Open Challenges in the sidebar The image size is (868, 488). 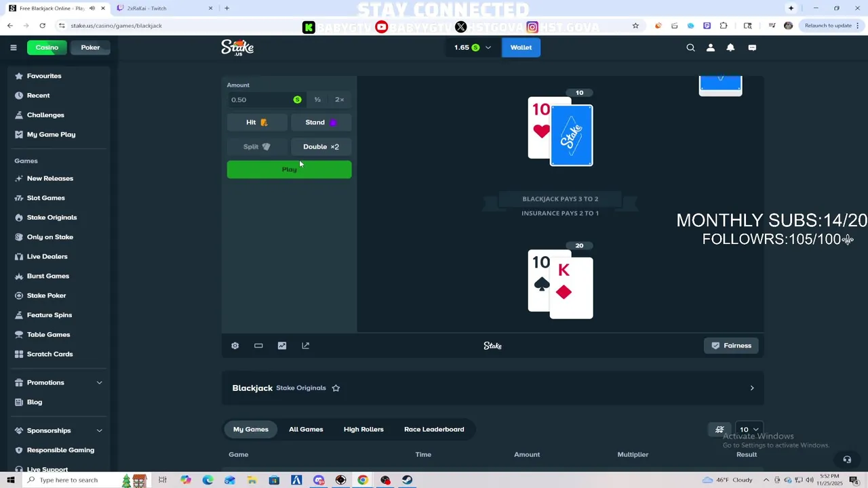click(x=45, y=115)
